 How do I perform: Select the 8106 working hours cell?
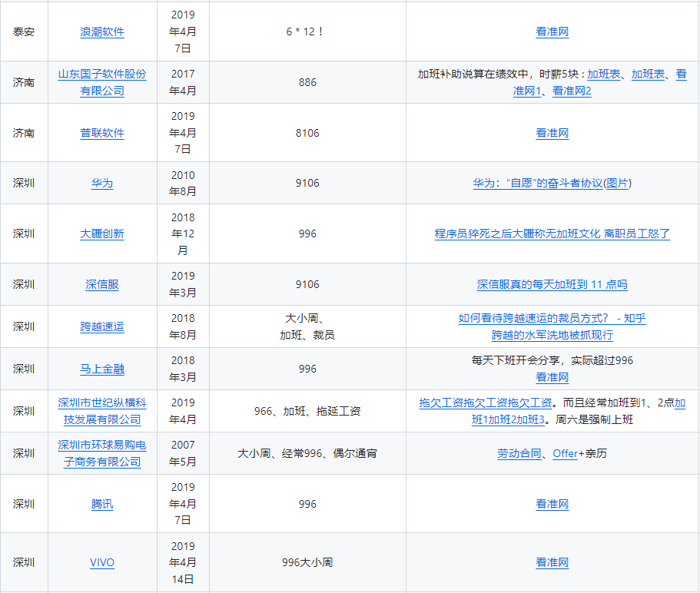(307, 133)
